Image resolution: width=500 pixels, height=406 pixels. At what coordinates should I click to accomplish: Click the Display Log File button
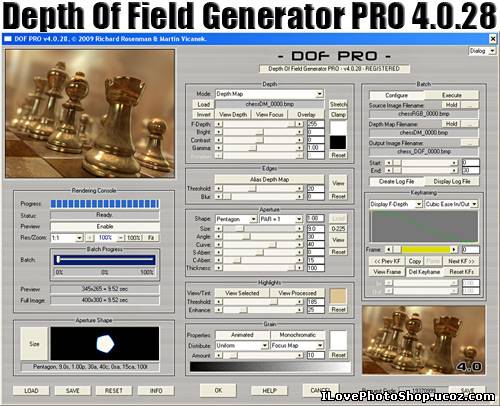click(x=452, y=182)
